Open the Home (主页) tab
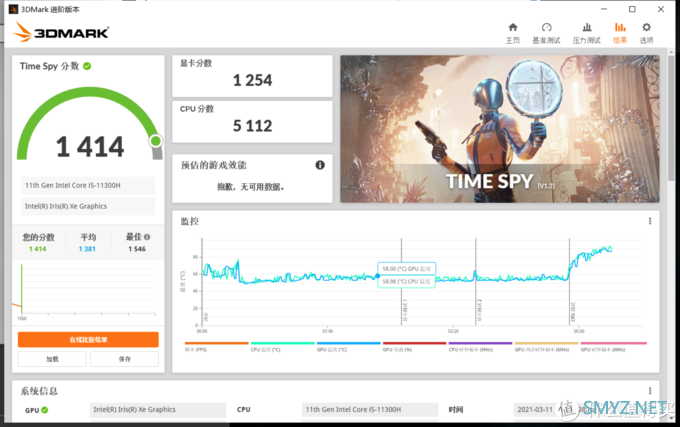680x427 pixels. point(513,33)
